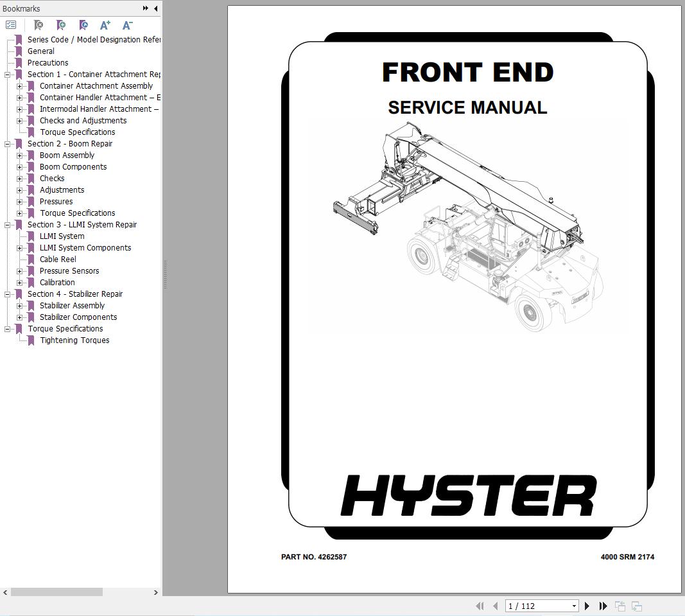685x616 pixels.
Task: Expand Container Attachment Assembly node
Action: (19, 86)
